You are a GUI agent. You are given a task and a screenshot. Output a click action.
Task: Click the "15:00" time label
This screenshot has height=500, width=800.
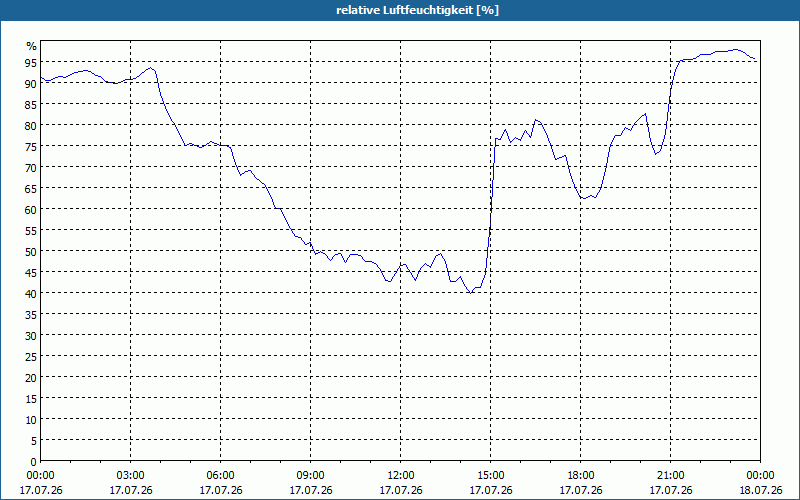click(x=491, y=476)
